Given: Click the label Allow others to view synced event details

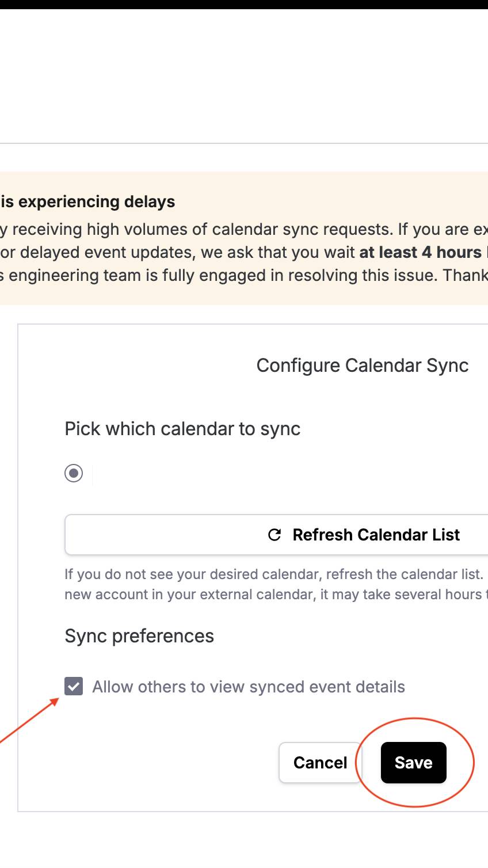Looking at the screenshot, I should click(x=250, y=686).
